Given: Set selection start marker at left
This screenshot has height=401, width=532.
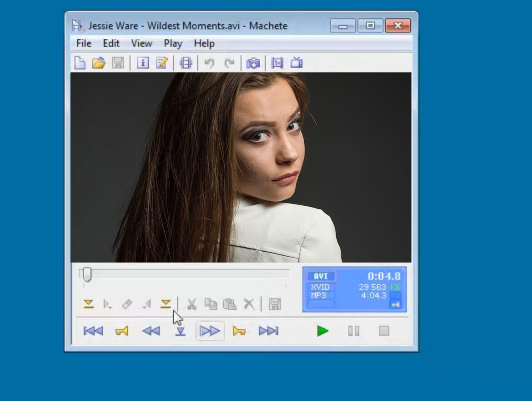Looking at the screenshot, I should pos(89,304).
